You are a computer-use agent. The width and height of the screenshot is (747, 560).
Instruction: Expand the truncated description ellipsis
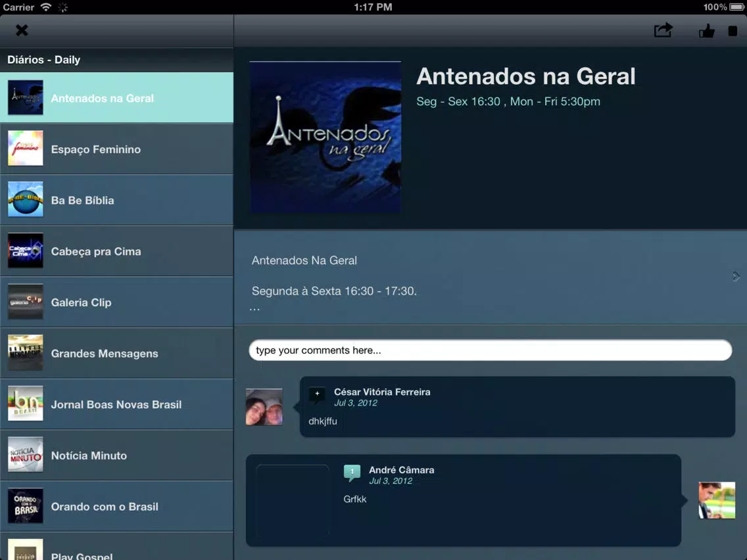[x=255, y=309]
